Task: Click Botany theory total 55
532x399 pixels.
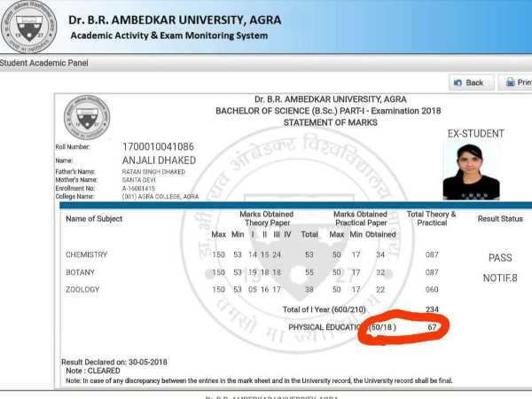Action: coord(309,272)
